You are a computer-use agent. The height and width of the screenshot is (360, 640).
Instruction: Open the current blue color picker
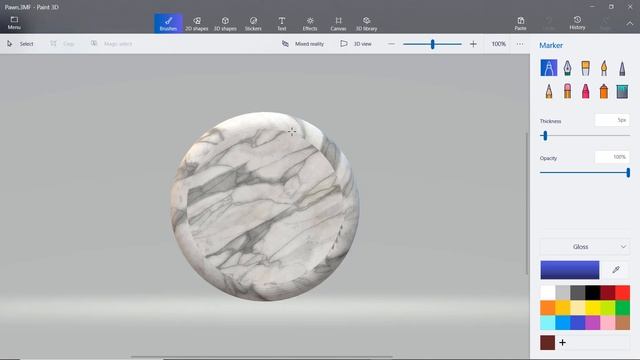570,270
